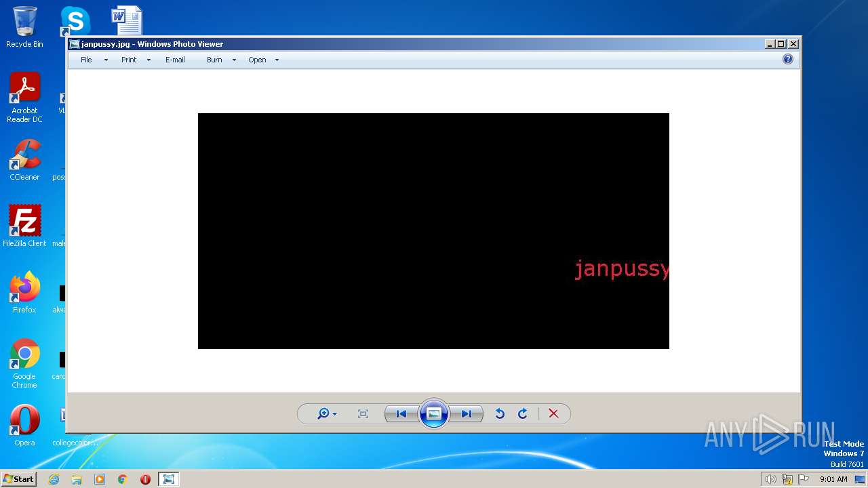The height and width of the screenshot is (488, 868).
Task: Select the Recycle Bin desktop icon
Action: (x=24, y=27)
